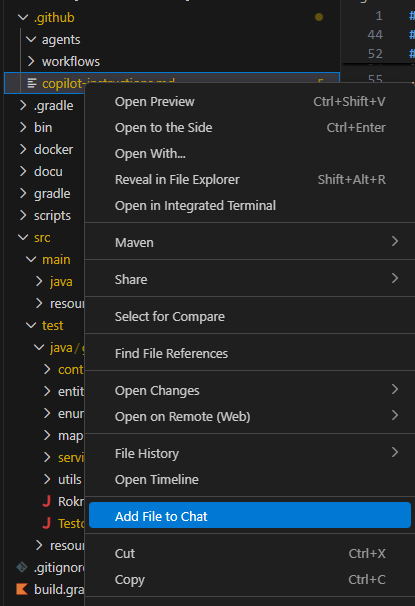
Task: Click the Java icon beside Rokr file
Action: pyautogui.click(x=47, y=501)
